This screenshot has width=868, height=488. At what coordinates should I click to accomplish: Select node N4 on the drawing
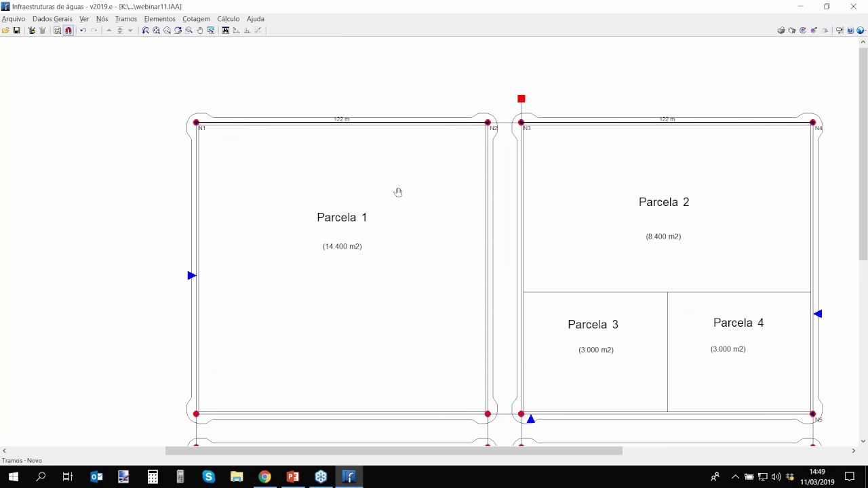[812, 123]
